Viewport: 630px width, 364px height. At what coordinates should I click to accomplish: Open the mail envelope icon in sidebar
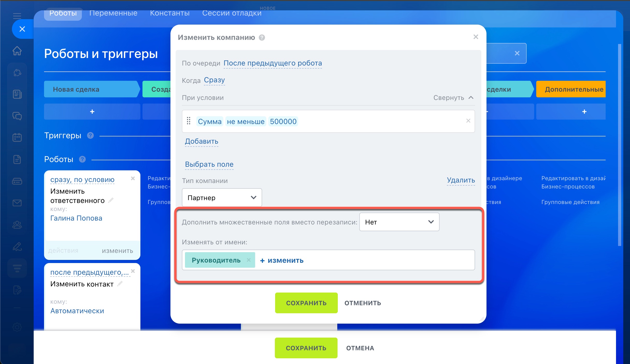[x=17, y=203]
